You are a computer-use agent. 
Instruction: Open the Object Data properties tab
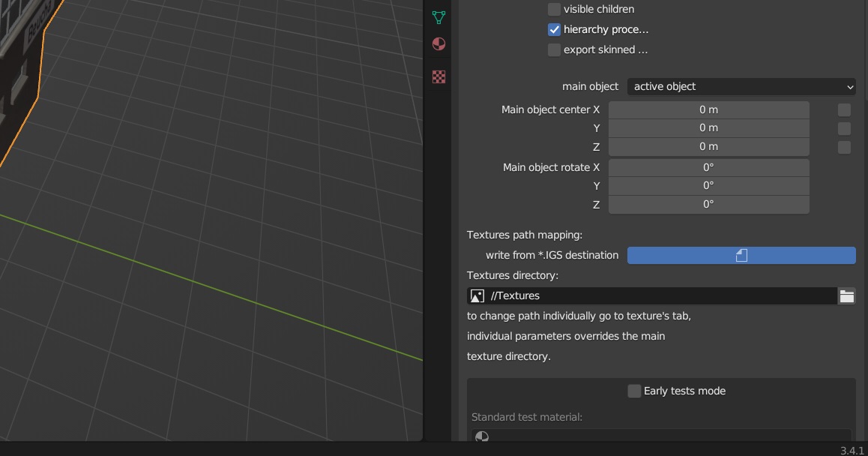point(439,17)
